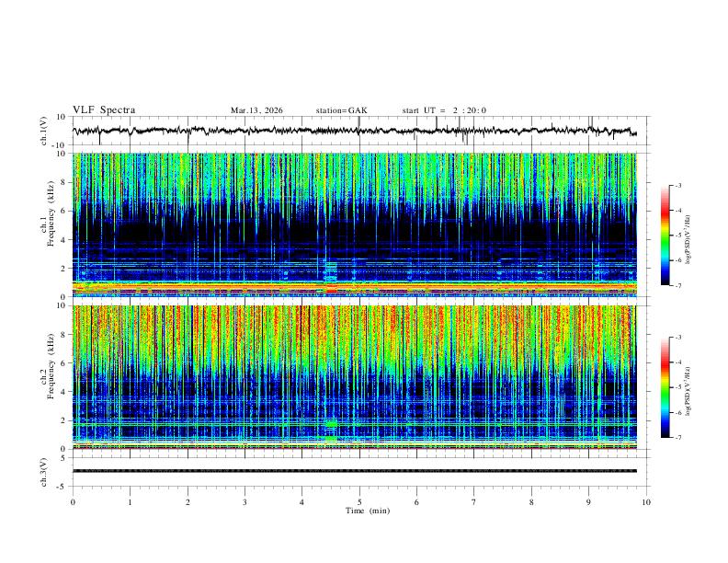Click time axis tick label '1'
The height and width of the screenshot is (563, 728).
tap(130, 502)
